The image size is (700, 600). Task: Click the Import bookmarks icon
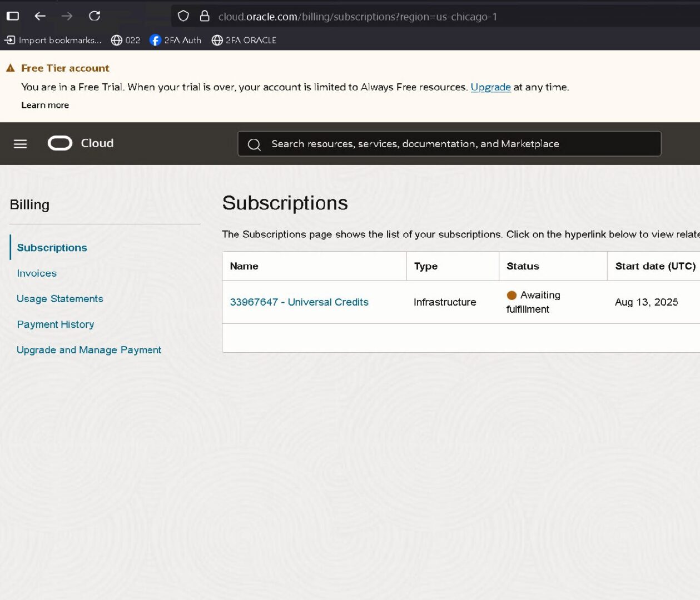click(x=10, y=40)
